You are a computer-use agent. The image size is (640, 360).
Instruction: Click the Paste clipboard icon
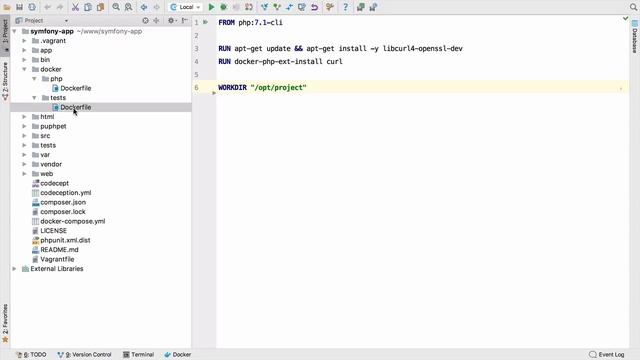pyautogui.click(x=100, y=7)
